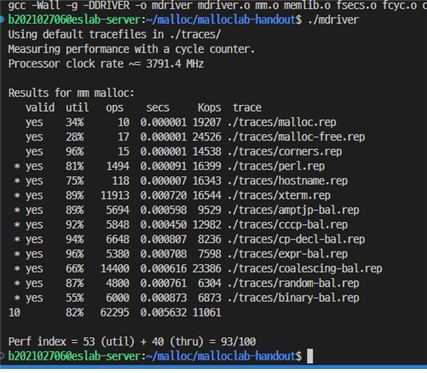Screen dimensions: 427x373
Task: Click the Processor clock rate 3791.4 MHz line
Action: pos(106,64)
